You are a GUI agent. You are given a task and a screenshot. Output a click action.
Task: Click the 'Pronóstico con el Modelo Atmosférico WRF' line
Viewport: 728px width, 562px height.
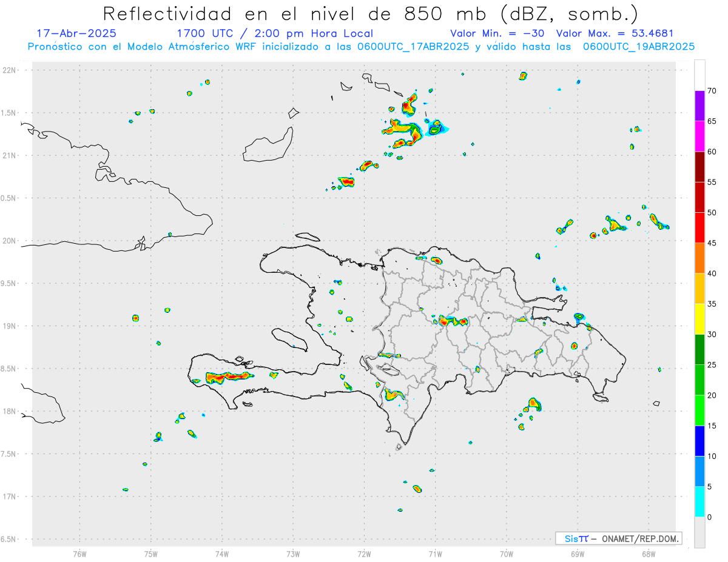(x=362, y=47)
